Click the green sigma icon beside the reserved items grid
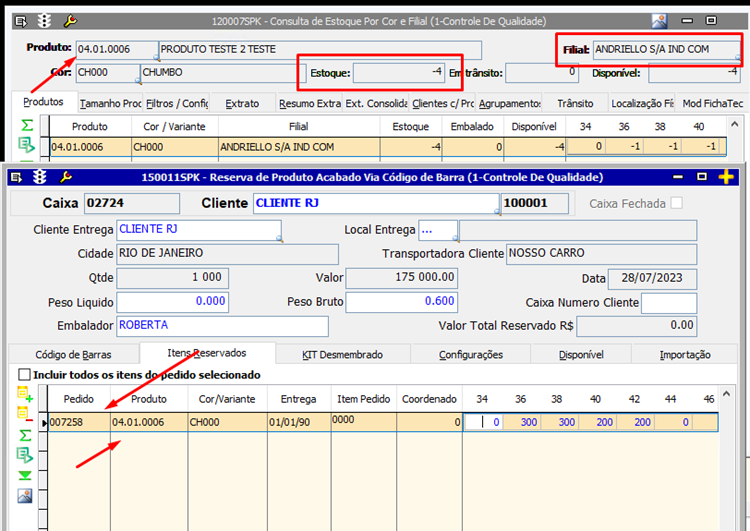 (x=25, y=437)
